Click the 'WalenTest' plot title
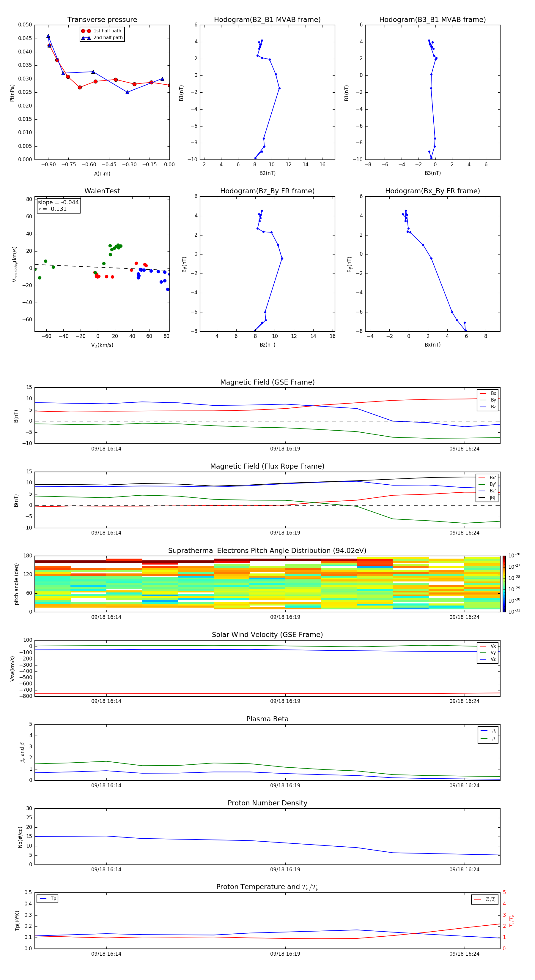Screen dimensions: 535x980 point(102,191)
